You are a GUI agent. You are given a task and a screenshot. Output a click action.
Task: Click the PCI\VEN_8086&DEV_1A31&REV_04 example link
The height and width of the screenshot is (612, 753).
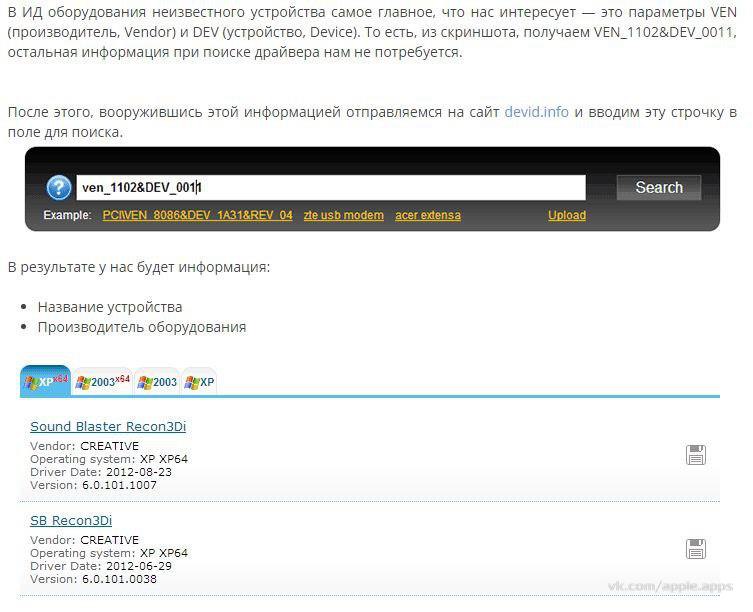point(197,215)
